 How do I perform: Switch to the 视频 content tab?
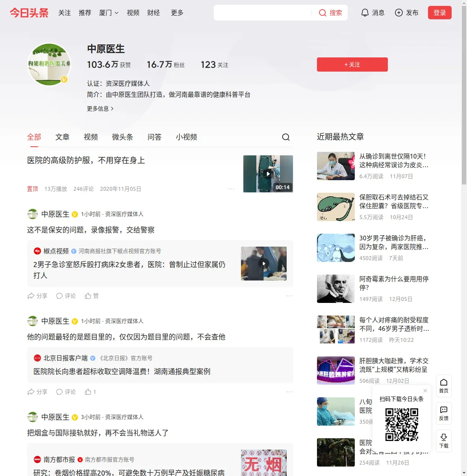[91, 137]
